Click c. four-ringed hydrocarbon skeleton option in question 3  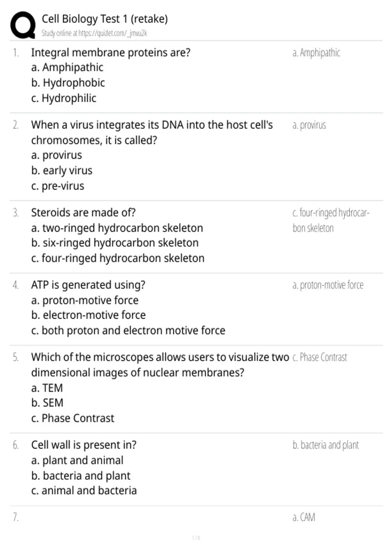pyautogui.click(x=118, y=258)
